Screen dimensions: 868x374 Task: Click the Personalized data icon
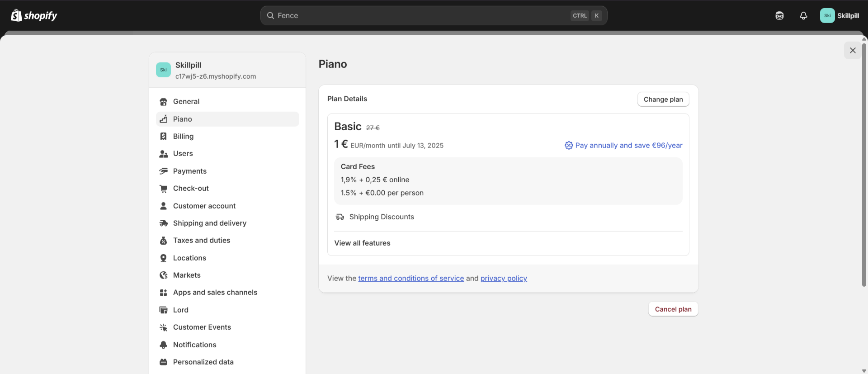[164, 362]
